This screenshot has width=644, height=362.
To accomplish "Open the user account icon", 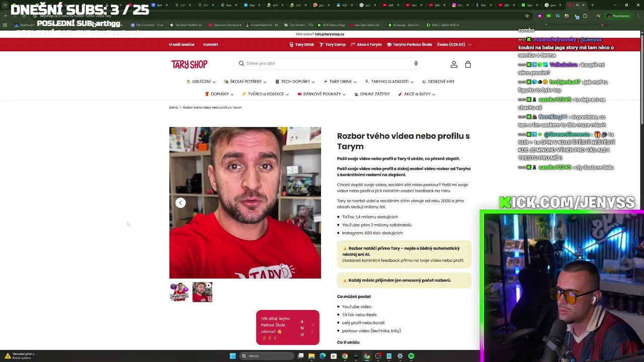I will coord(454,64).
